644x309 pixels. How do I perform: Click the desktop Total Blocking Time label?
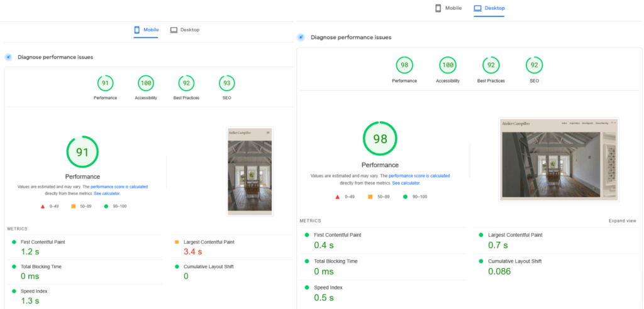pyautogui.click(x=336, y=261)
